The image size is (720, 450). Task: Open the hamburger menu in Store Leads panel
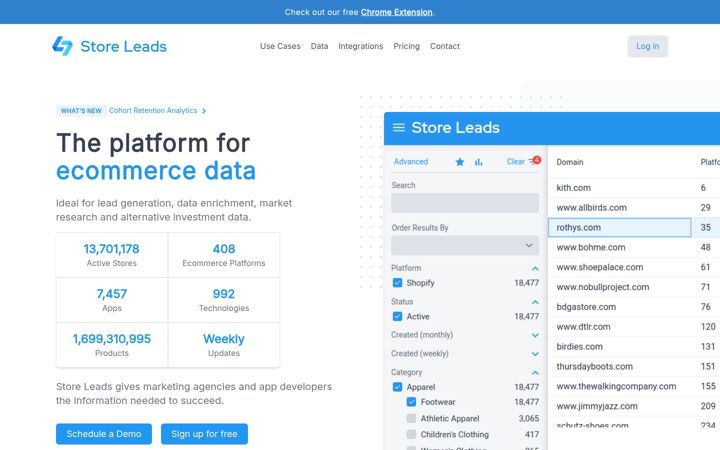click(399, 128)
